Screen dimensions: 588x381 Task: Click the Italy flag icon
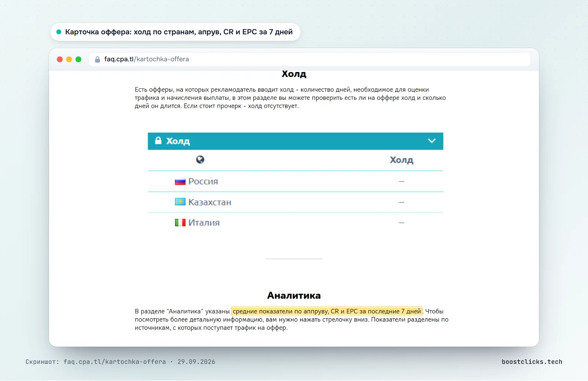coord(180,222)
